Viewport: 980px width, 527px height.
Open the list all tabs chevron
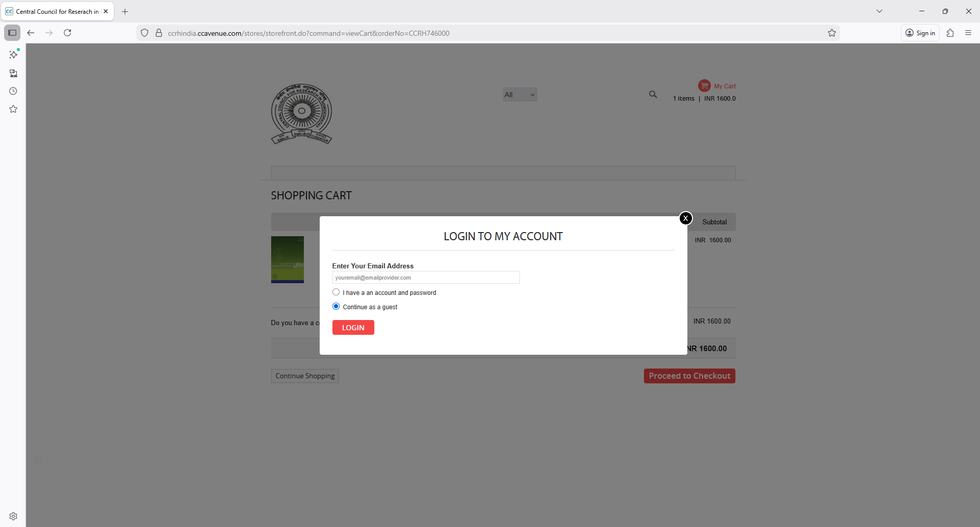(x=879, y=11)
